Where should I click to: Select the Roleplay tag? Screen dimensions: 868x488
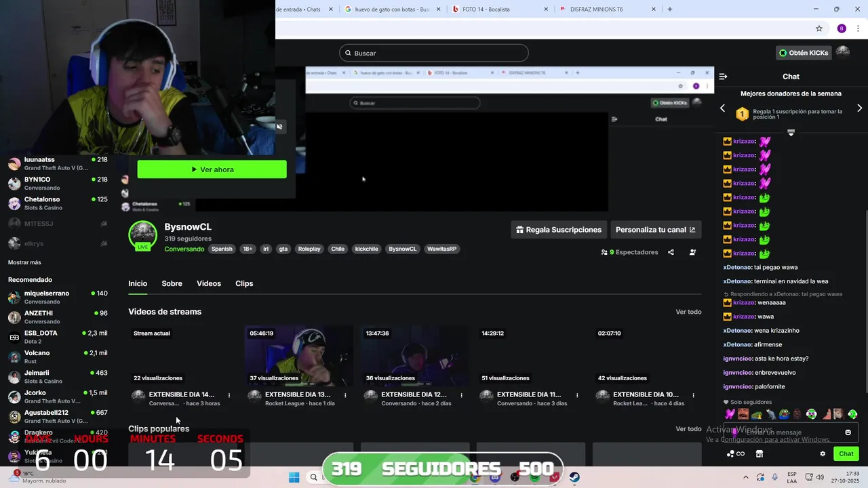point(309,249)
